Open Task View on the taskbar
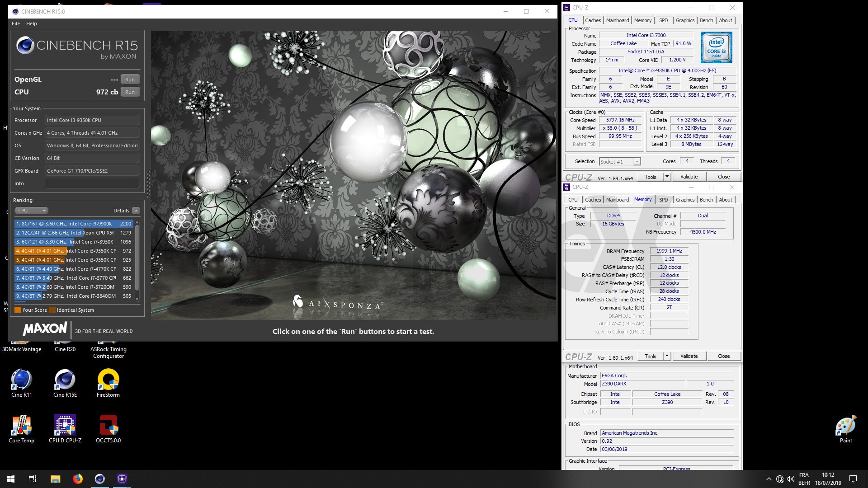Screen dimensions: 868x488 click(33, 479)
